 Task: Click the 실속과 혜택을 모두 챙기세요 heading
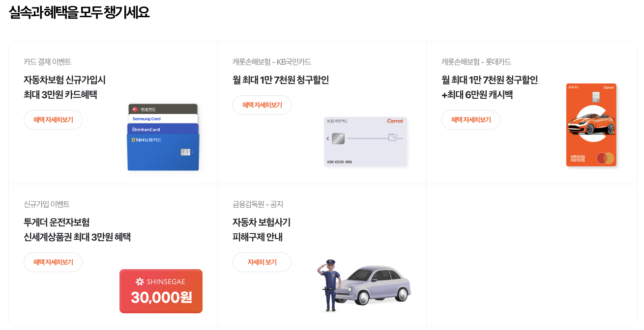pos(79,12)
